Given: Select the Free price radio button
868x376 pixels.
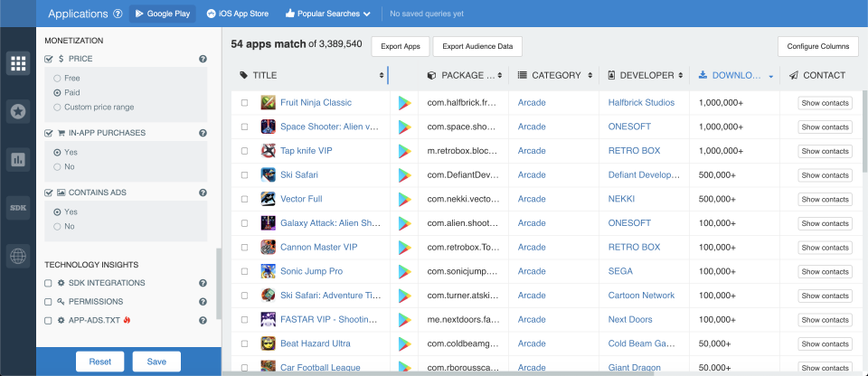Looking at the screenshot, I should (x=57, y=78).
